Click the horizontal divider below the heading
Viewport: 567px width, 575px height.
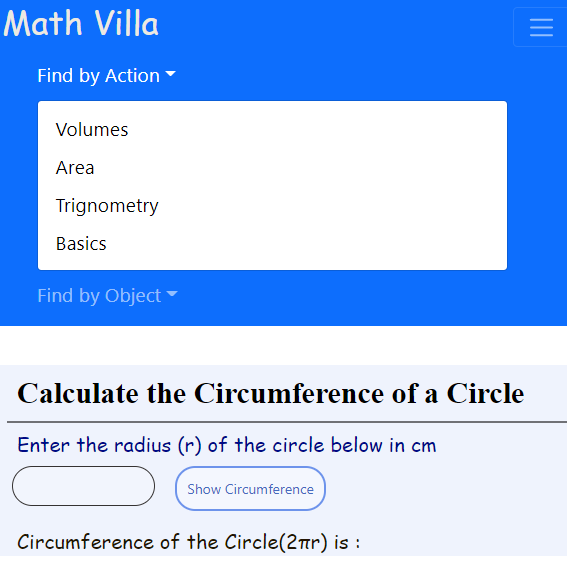point(287,422)
